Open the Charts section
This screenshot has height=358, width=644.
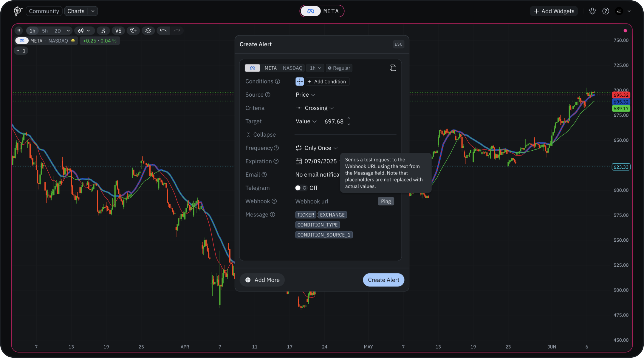click(x=76, y=11)
